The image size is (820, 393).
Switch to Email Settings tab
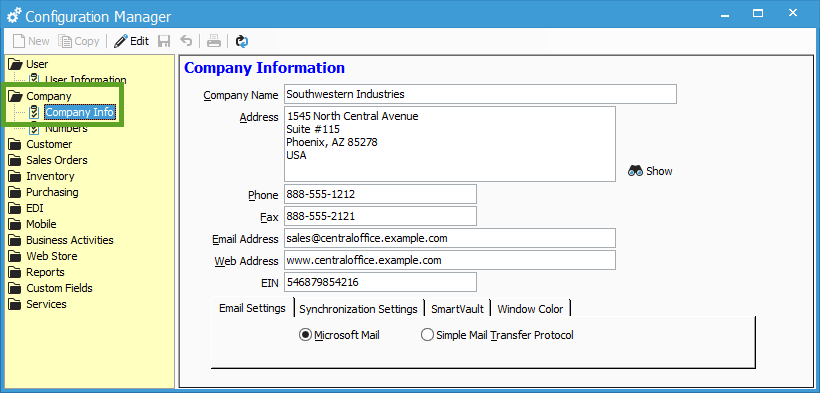[252, 308]
